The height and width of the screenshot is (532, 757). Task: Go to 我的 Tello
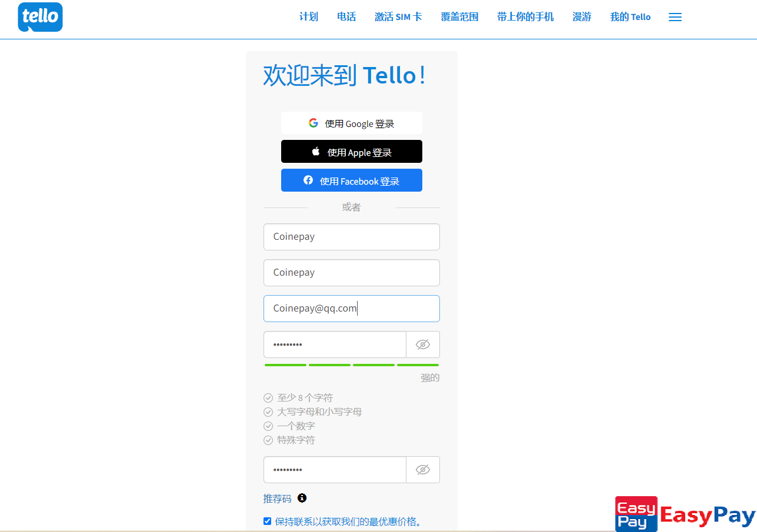[631, 17]
